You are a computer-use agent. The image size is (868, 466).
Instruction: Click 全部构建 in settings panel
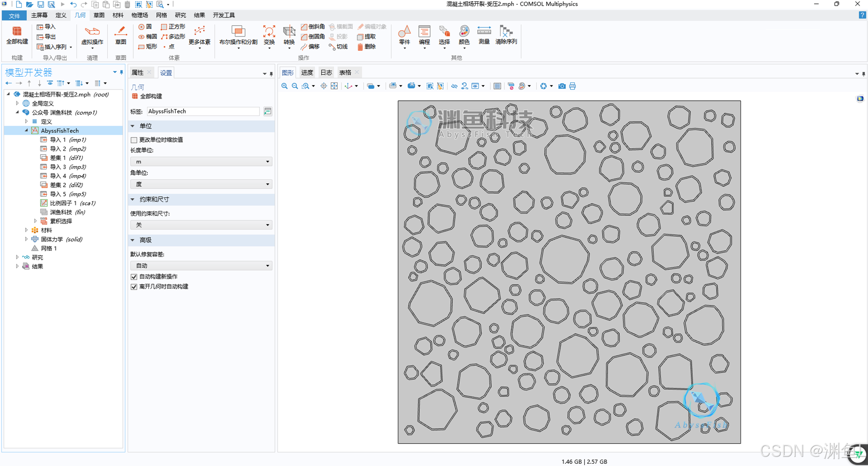147,96
